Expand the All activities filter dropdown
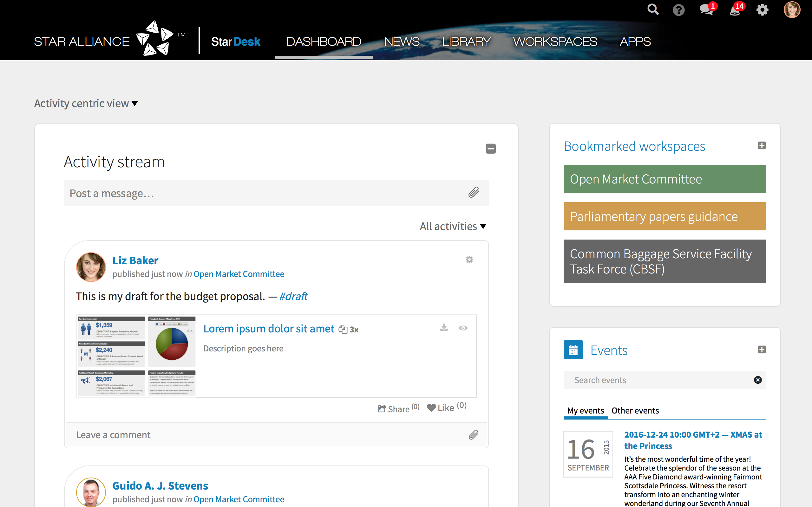This screenshot has width=812, height=507. click(453, 226)
